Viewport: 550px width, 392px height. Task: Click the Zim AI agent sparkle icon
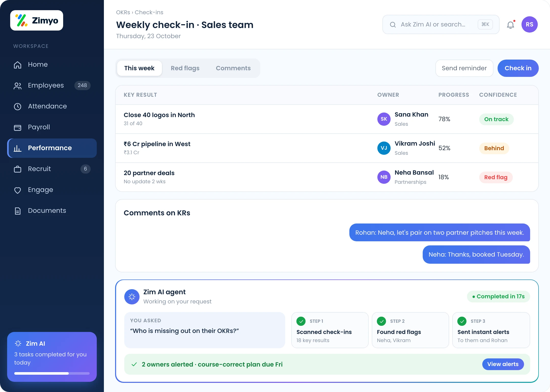point(132,297)
